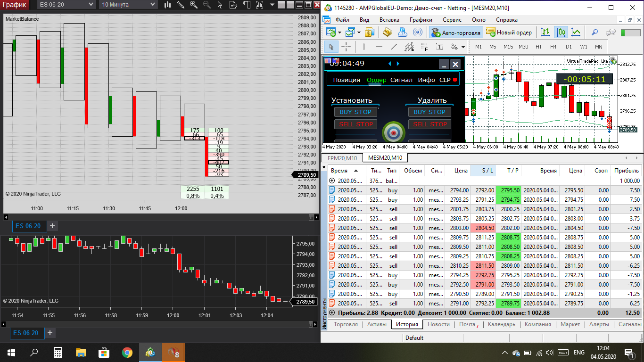The image size is (644, 362).
Task: Switch to the Торговля tab
Action: pyautogui.click(x=346, y=324)
